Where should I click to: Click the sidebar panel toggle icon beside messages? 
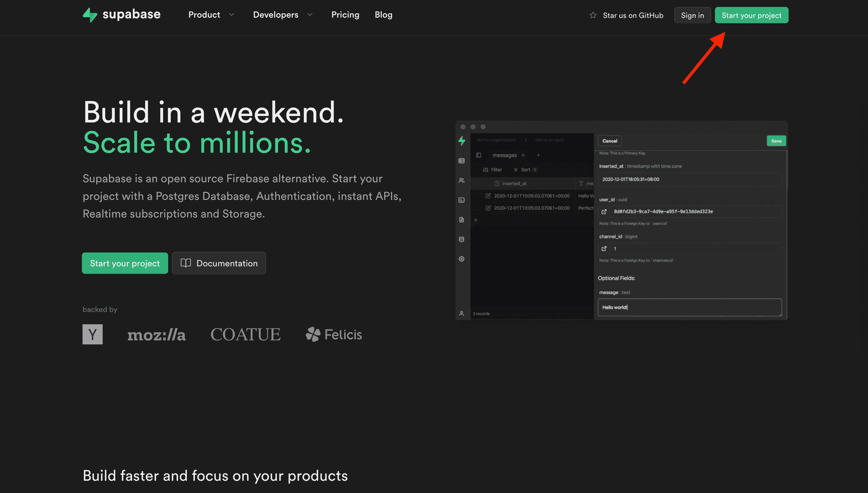(x=478, y=155)
